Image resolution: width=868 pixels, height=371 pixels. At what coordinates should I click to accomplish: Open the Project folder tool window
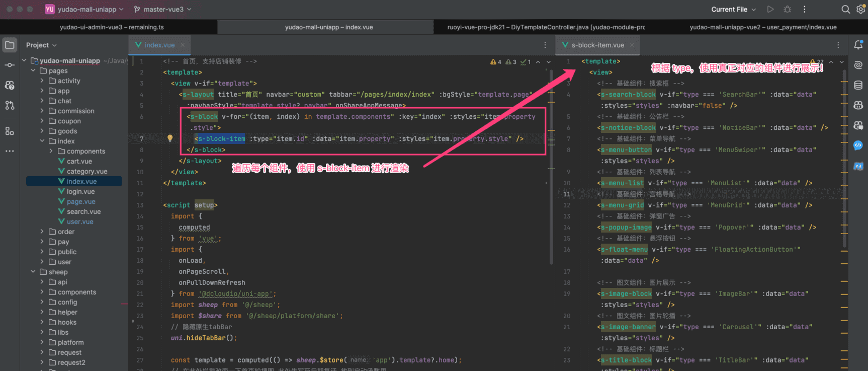(10, 45)
